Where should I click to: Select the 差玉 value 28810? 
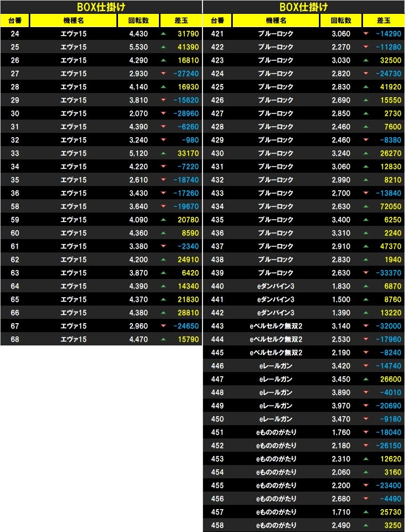(x=188, y=313)
